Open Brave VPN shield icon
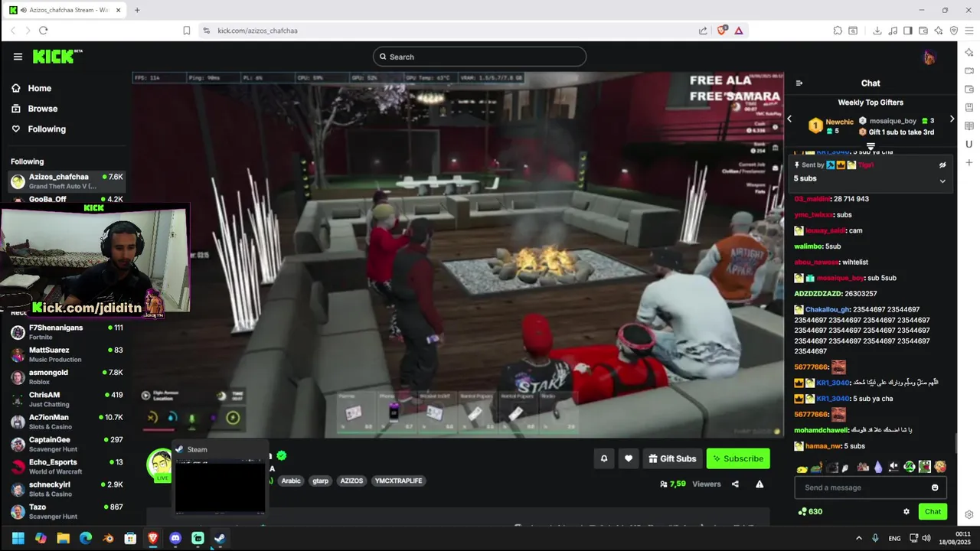980x551 pixels. coord(954,31)
